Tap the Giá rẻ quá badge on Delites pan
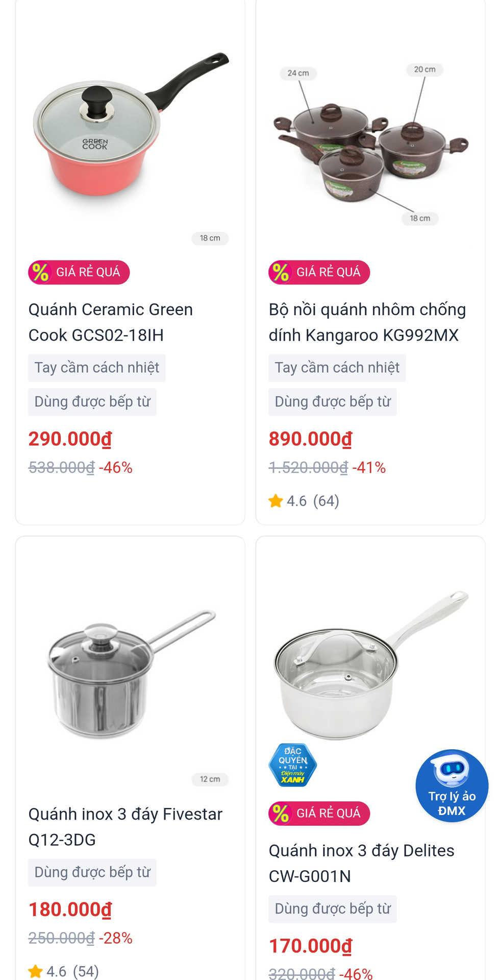The width and height of the screenshot is (500, 980). pos(319,814)
